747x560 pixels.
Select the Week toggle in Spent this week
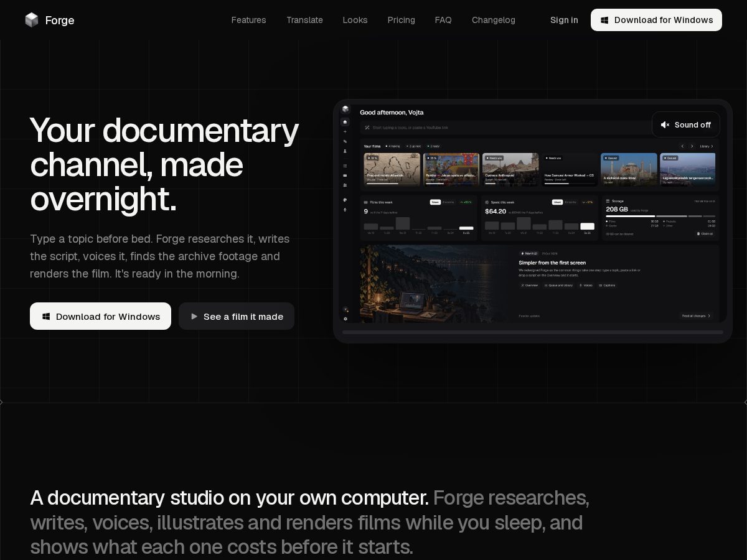[557, 202]
